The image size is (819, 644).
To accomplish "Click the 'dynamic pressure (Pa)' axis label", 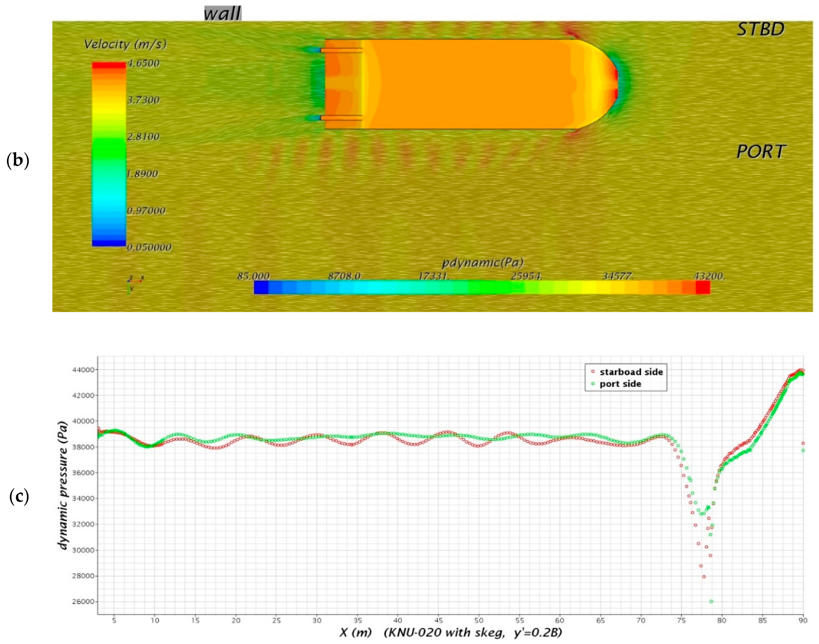I will pos(63,485).
